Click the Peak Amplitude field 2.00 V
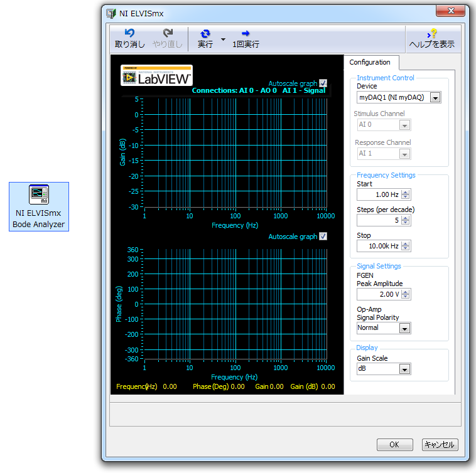The height and width of the screenshot is (473, 476). pos(379,294)
